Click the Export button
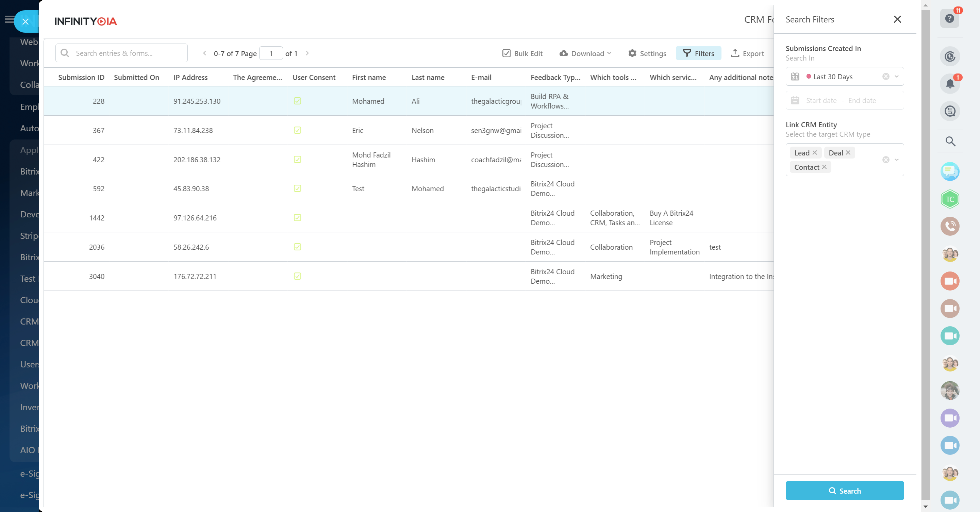980x512 pixels. point(747,53)
